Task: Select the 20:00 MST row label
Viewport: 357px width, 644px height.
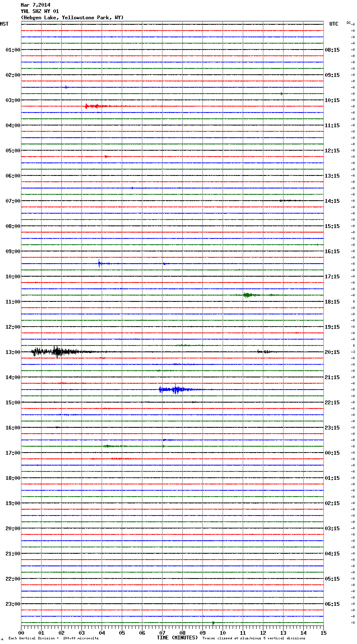Action: [x=13, y=529]
